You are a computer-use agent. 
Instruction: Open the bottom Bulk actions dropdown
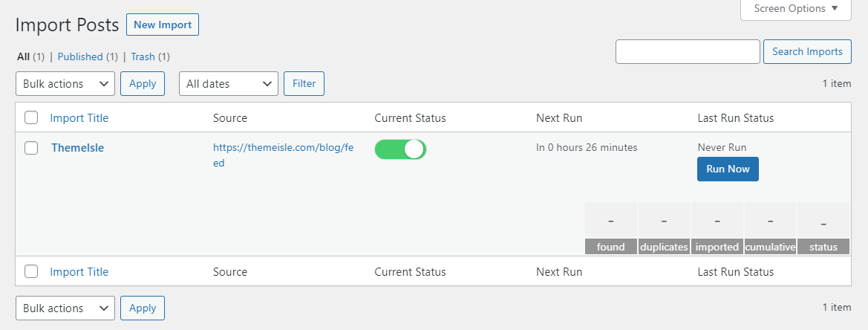[65, 308]
